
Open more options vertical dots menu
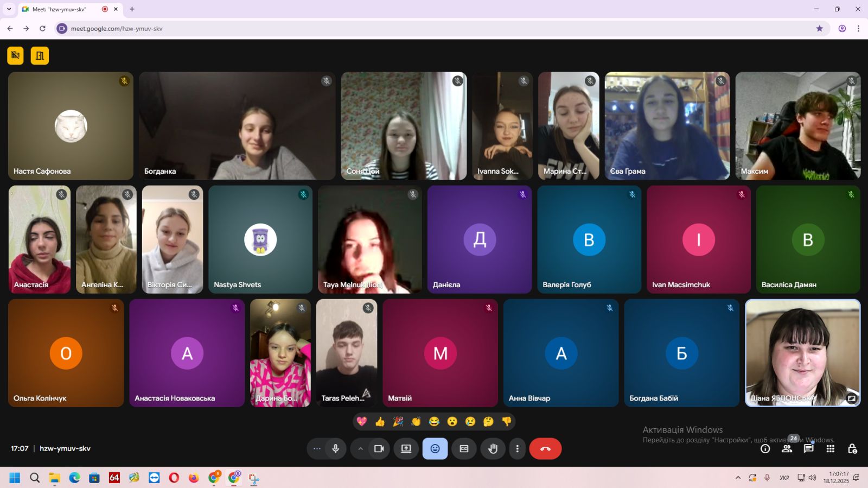click(517, 449)
